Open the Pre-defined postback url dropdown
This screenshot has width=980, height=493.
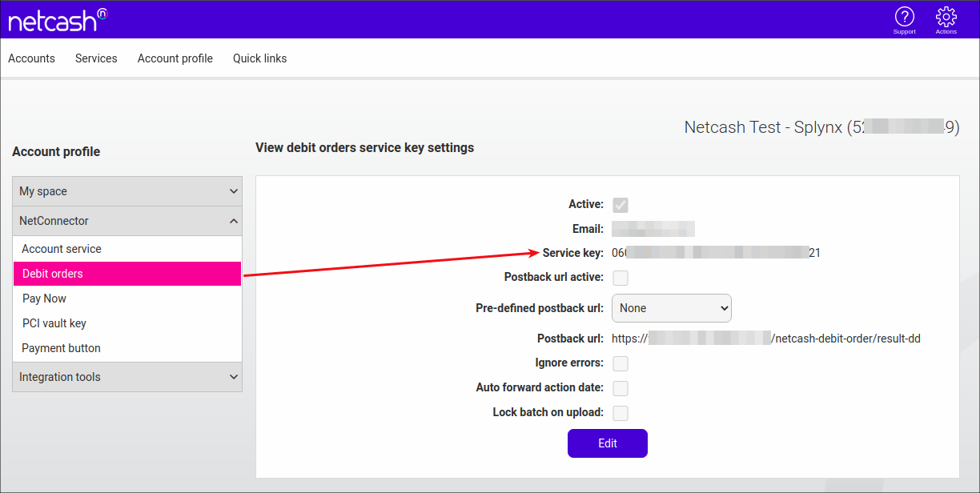coord(671,307)
